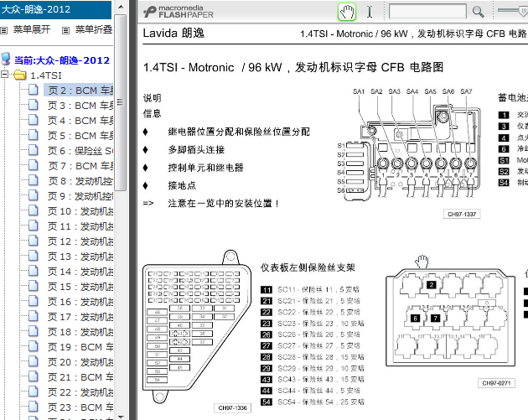Viewport: 528px width, 420px height.
Task: Click the page icon beside 页 21
Action: 33,376
